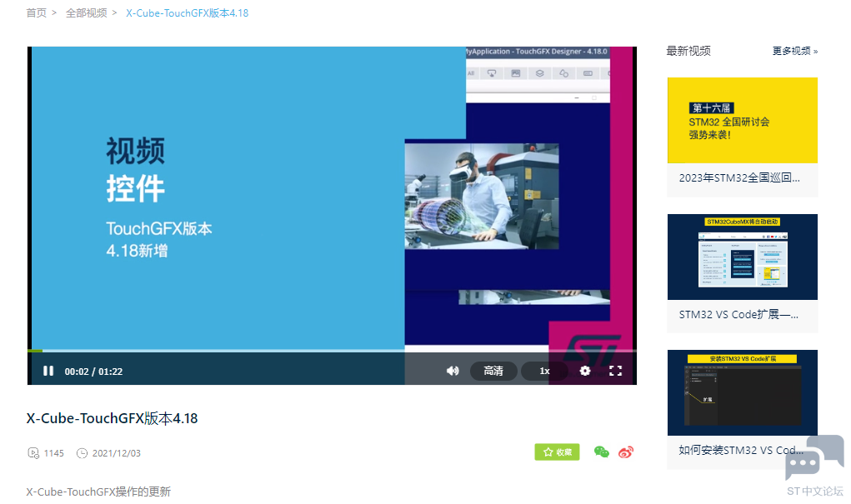
Task: Open the video settings gear
Action: click(584, 371)
